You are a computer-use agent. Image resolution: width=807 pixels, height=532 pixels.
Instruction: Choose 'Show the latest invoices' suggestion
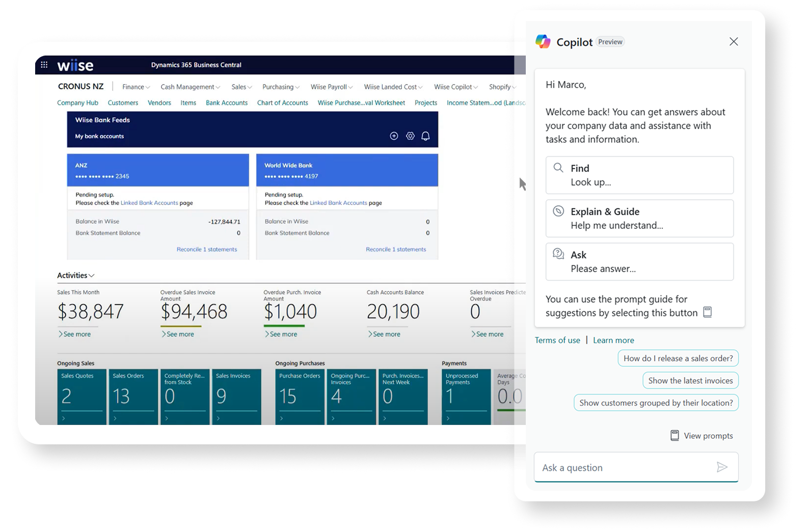point(690,381)
